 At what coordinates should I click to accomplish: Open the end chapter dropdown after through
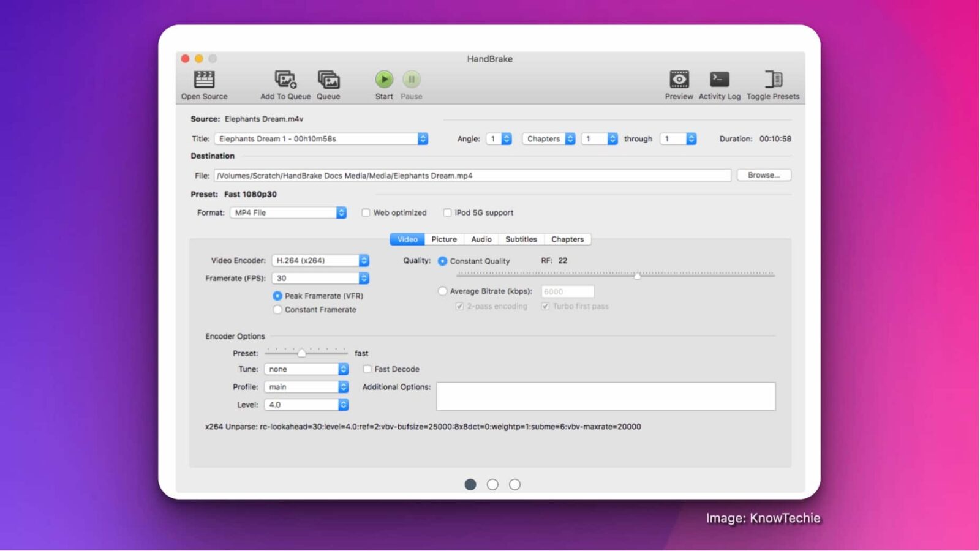pyautogui.click(x=678, y=139)
